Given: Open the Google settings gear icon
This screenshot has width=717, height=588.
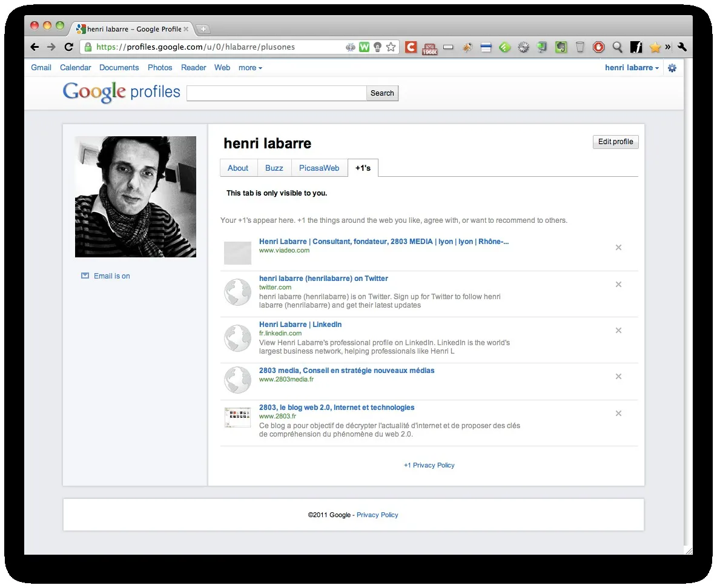Looking at the screenshot, I should [672, 68].
